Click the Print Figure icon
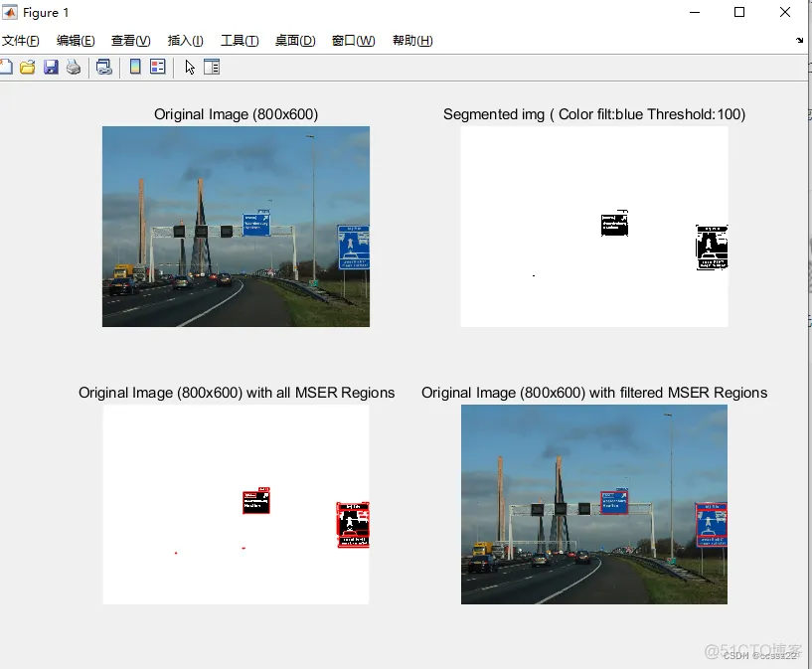The image size is (812, 669). (x=74, y=67)
